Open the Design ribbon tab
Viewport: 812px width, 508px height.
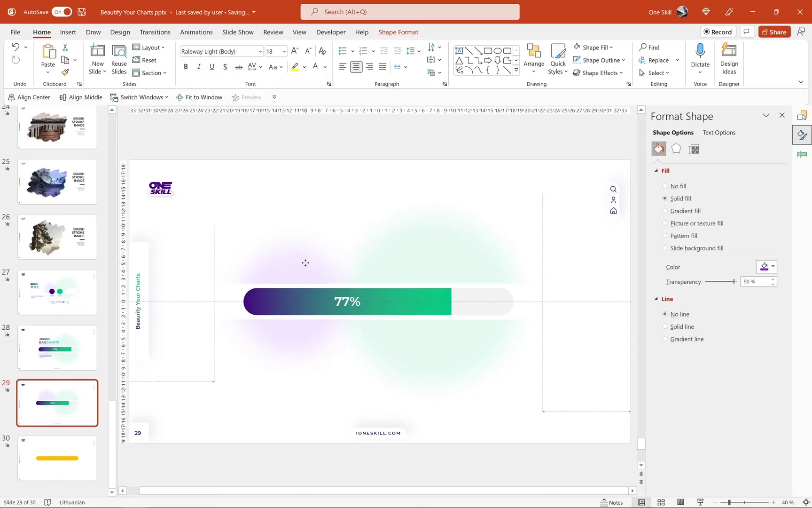120,32
